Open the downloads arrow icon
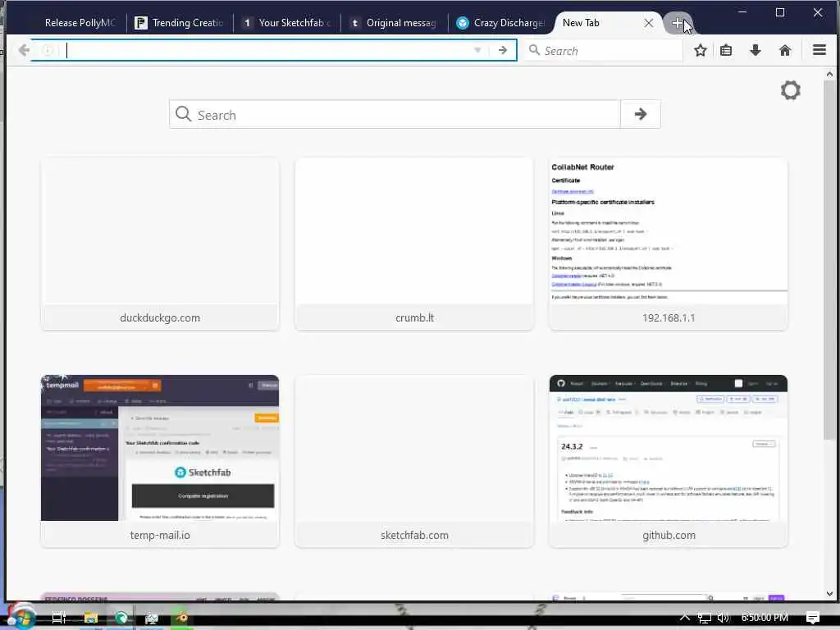 756,50
